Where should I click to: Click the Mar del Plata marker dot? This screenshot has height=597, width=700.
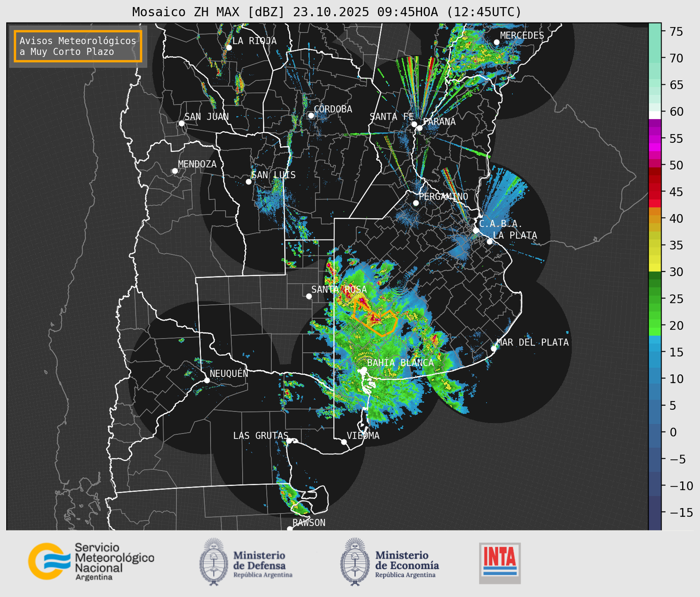pos(494,348)
